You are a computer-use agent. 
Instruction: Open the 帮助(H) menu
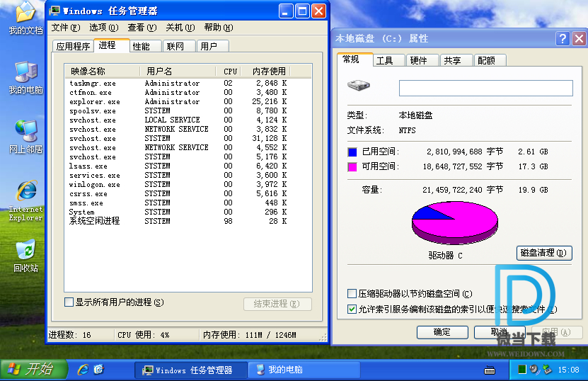point(218,28)
